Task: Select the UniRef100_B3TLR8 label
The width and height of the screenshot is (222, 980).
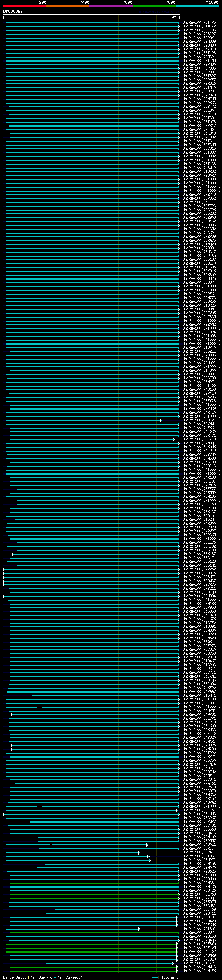Action: coord(199,53)
